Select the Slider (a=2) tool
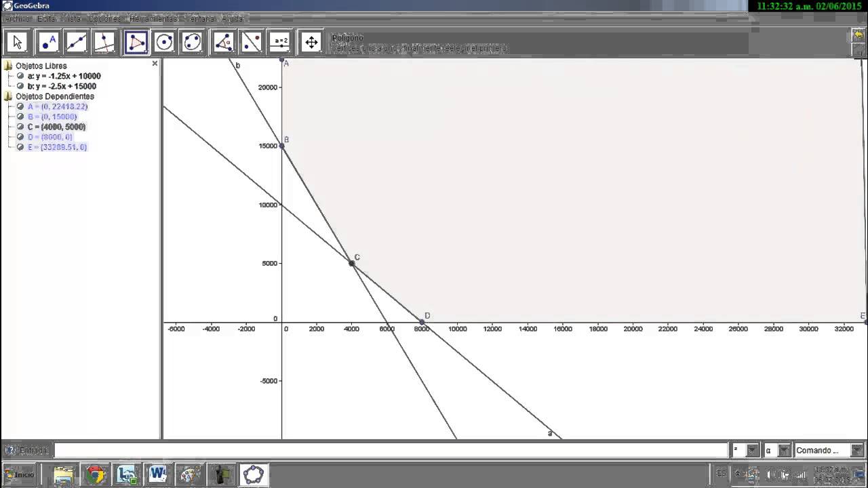Image resolution: width=868 pixels, height=488 pixels. (280, 42)
